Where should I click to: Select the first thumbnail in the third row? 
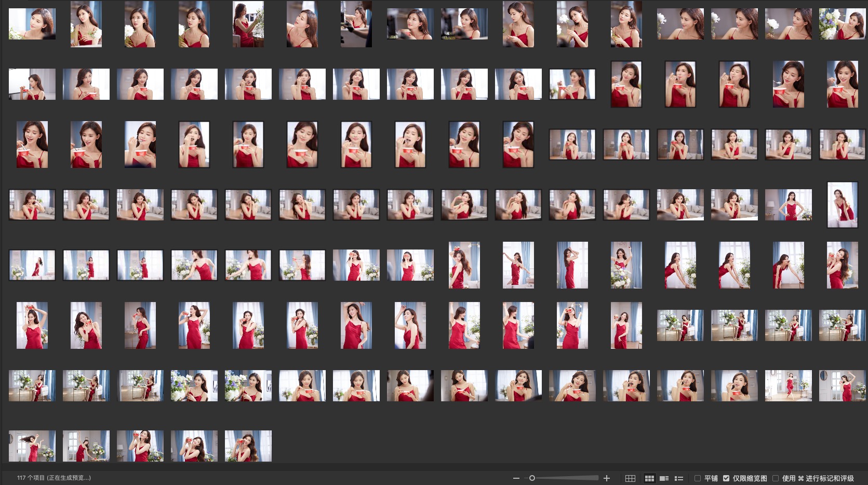click(x=32, y=145)
